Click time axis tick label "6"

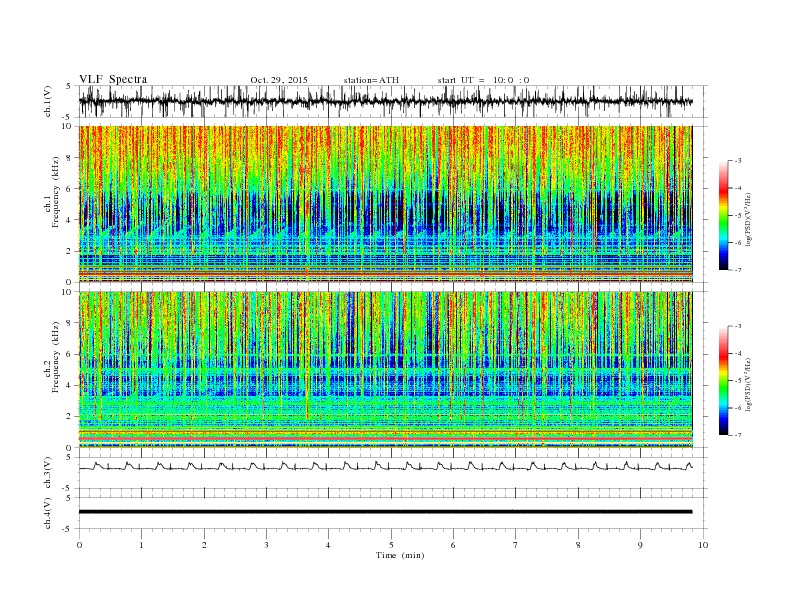453,545
